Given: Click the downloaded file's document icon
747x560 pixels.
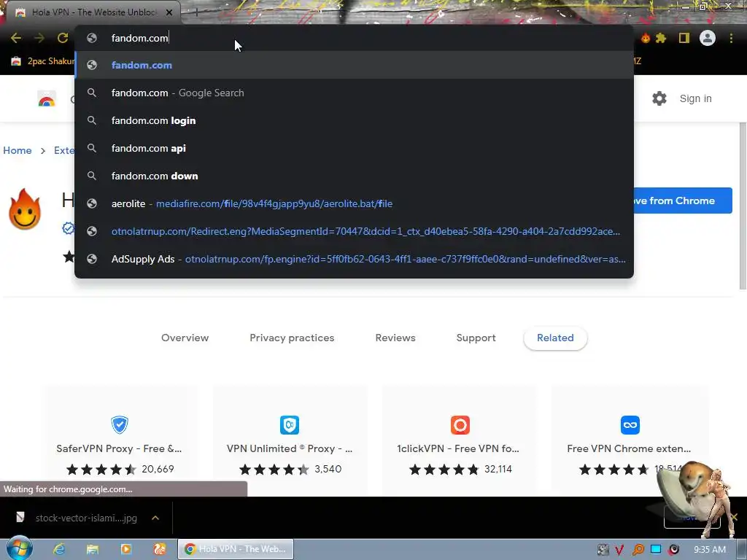Looking at the screenshot, I should coord(20,517).
